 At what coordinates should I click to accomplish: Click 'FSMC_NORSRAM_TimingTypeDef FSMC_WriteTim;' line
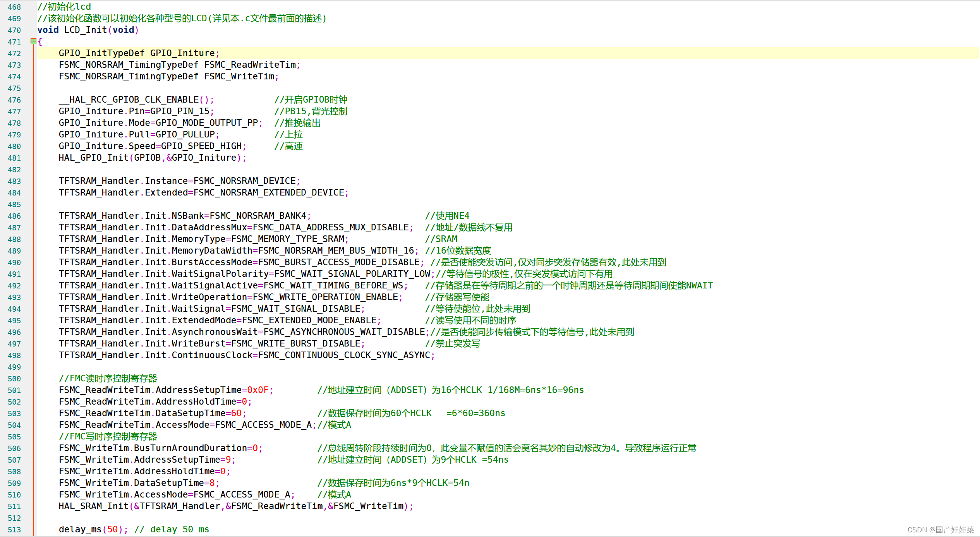click(x=169, y=76)
